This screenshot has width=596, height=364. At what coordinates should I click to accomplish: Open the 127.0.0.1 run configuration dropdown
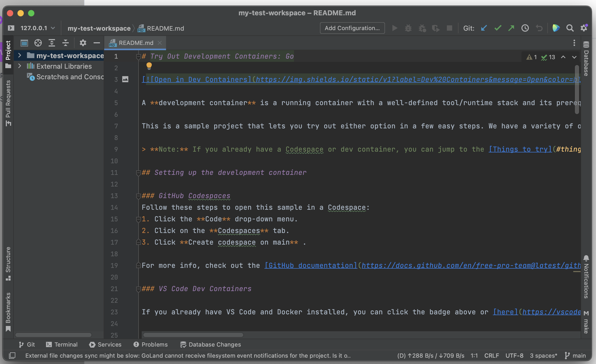[37, 28]
